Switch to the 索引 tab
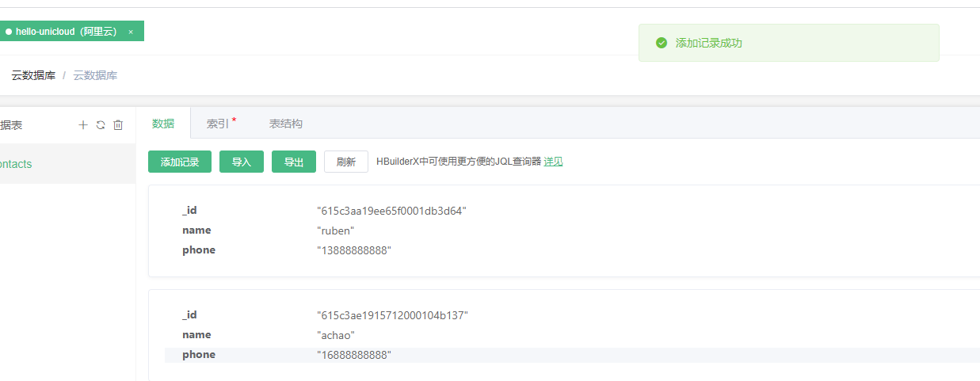 pyautogui.click(x=219, y=124)
